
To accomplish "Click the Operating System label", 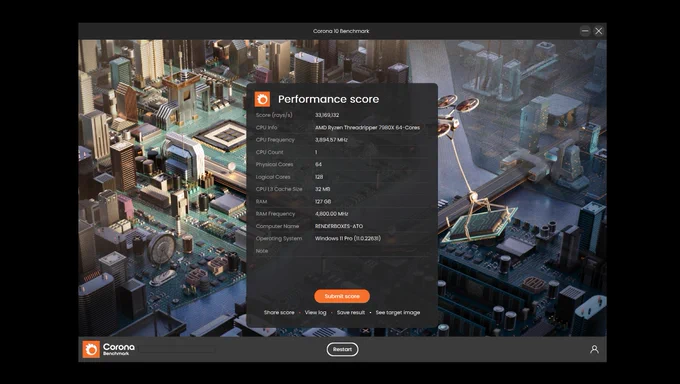I will (279, 239).
